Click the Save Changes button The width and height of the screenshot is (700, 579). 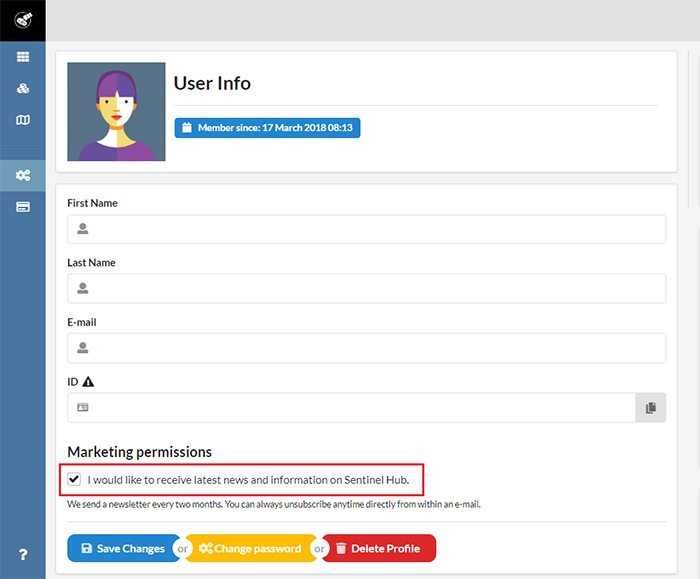click(124, 548)
